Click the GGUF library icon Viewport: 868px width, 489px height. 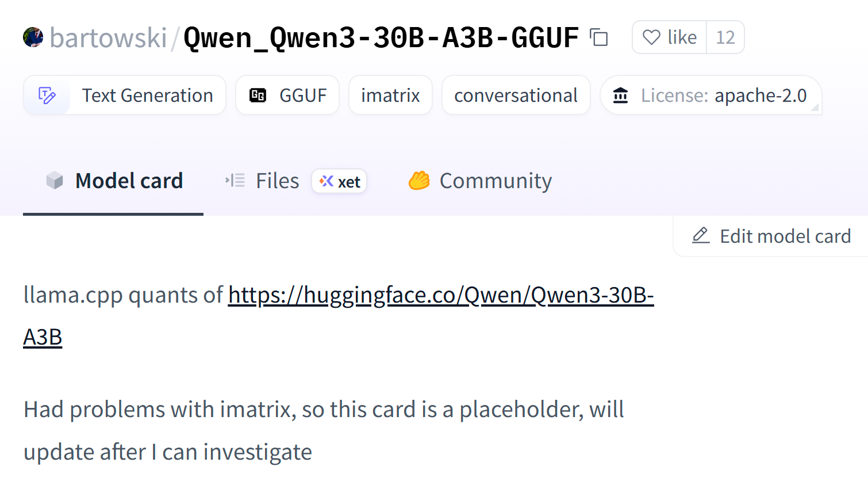(258, 95)
